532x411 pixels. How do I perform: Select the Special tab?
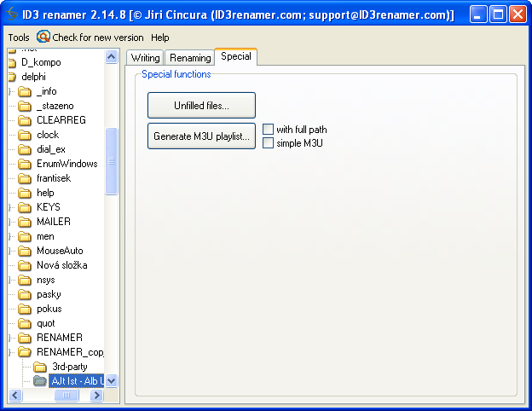point(236,56)
